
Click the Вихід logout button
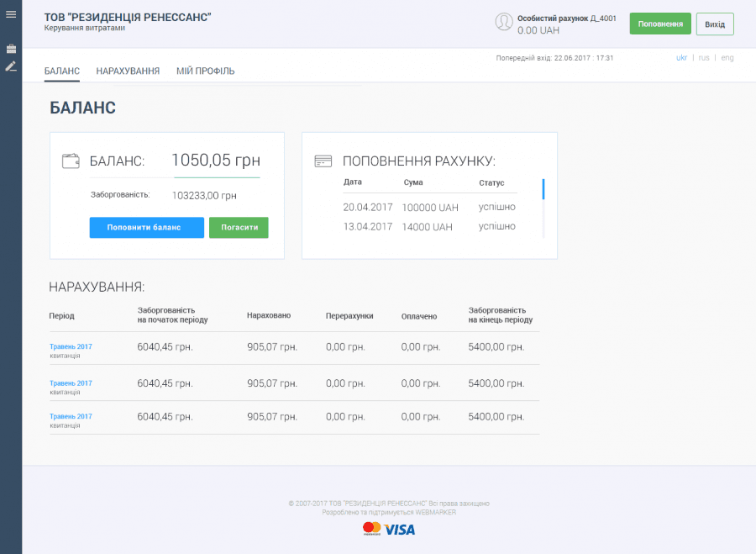coord(715,24)
